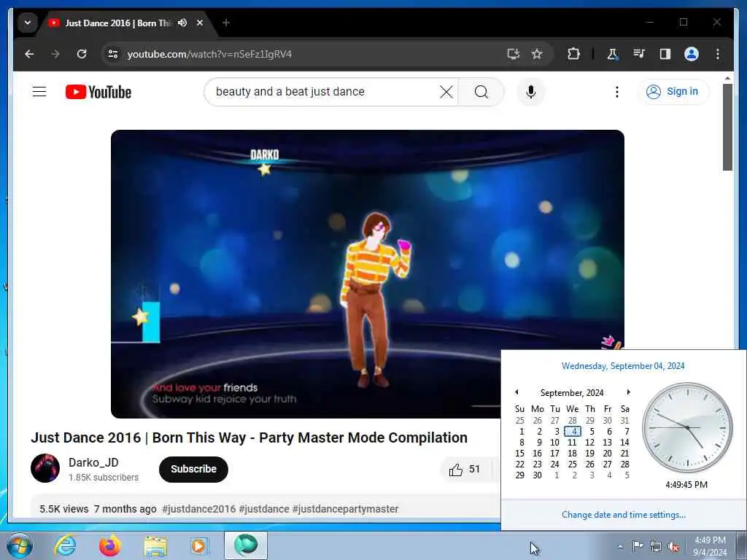Open the Chrome tab search dropdown
747x560 pixels.
(x=28, y=23)
